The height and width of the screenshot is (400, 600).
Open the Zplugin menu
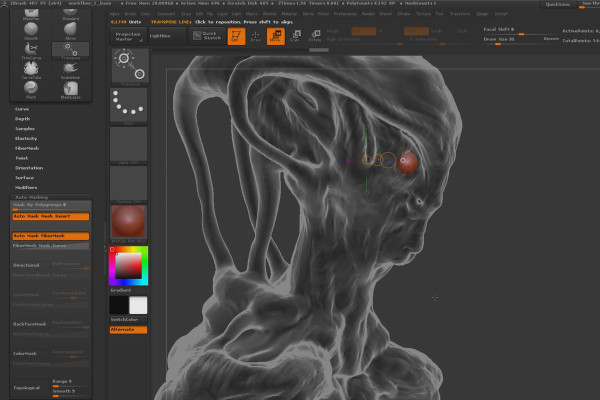[x=482, y=14]
